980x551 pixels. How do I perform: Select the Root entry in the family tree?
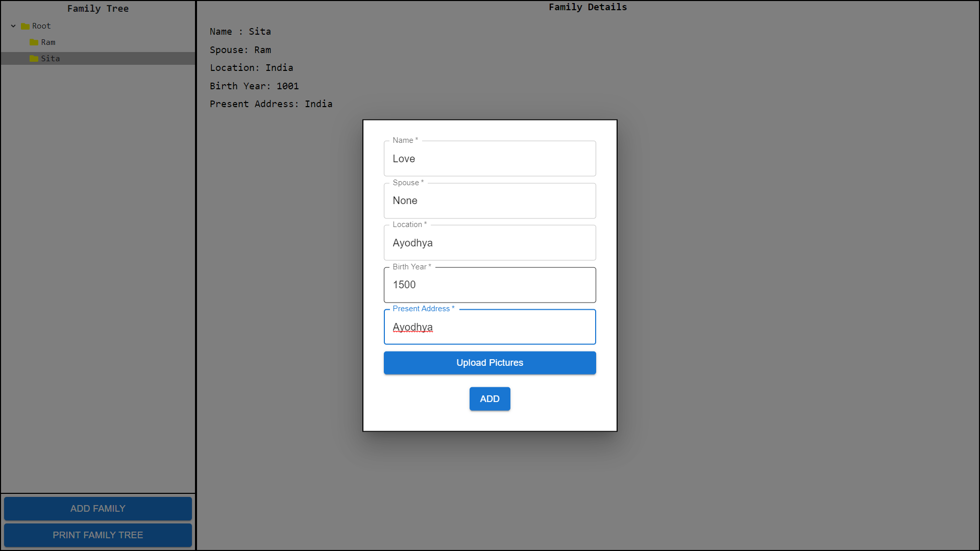(41, 26)
